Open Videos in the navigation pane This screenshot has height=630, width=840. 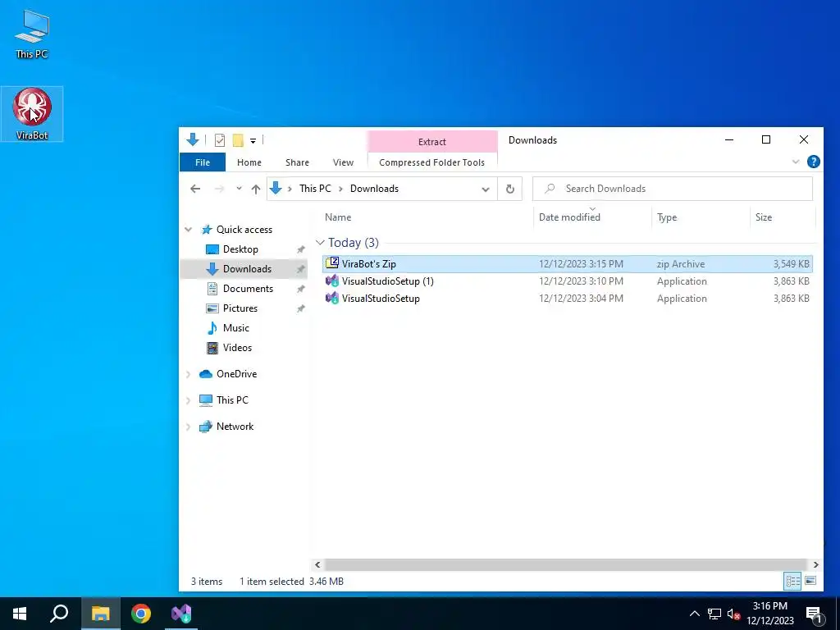click(237, 348)
